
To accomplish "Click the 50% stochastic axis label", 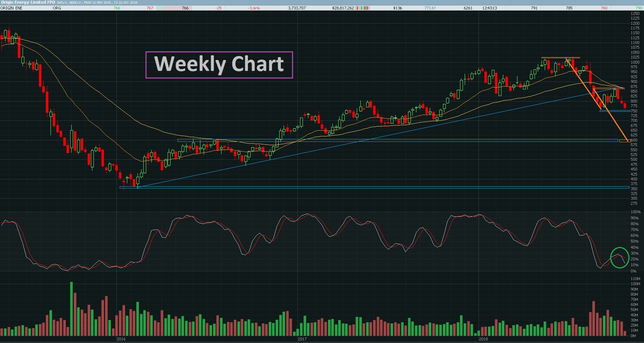I will coord(635,242).
